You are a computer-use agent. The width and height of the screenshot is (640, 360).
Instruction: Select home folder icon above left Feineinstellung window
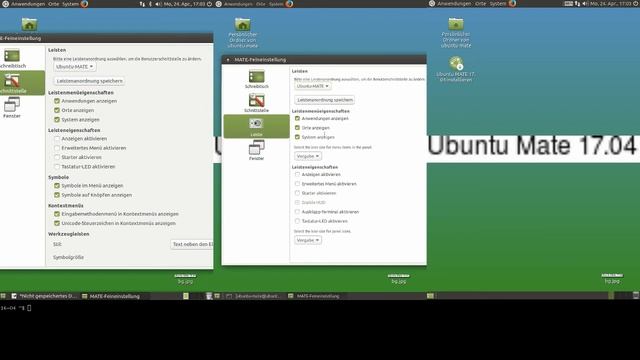click(29, 24)
